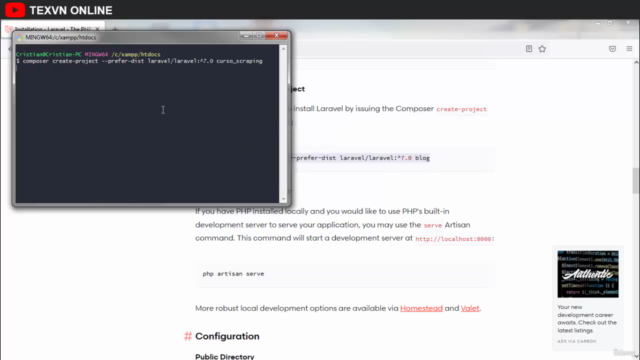Close the MINGW64 terminal window
Viewport: 640px width, 360px height.
pyautogui.click(x=277, y=36)
